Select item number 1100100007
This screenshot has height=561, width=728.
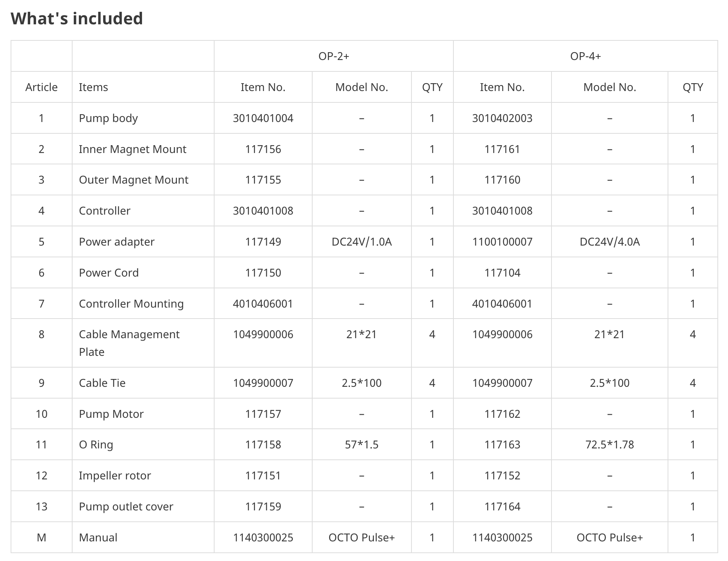[x=502, y=242]
